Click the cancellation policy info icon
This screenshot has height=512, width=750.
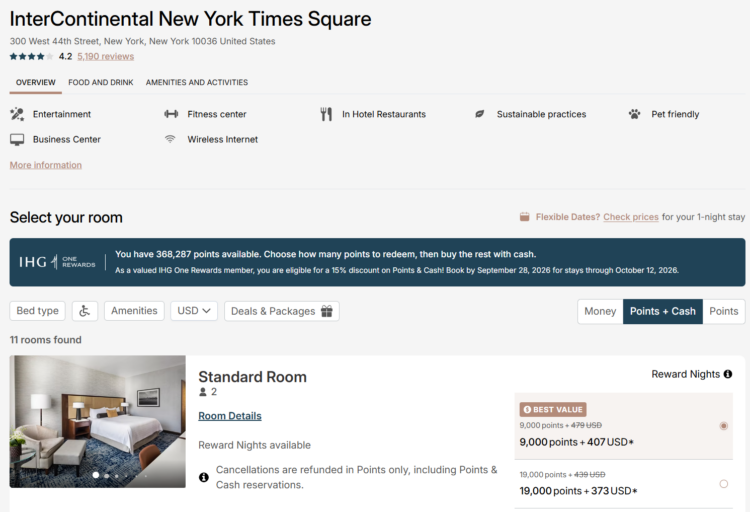[204, 477]
